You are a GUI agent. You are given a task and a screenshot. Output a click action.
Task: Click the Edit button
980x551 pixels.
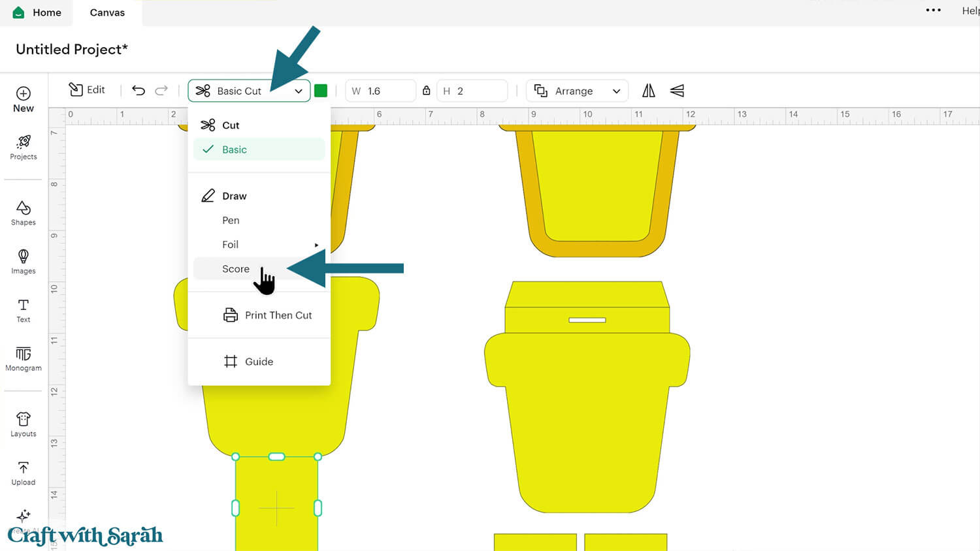pyautogui.click(x=87, y=90)
